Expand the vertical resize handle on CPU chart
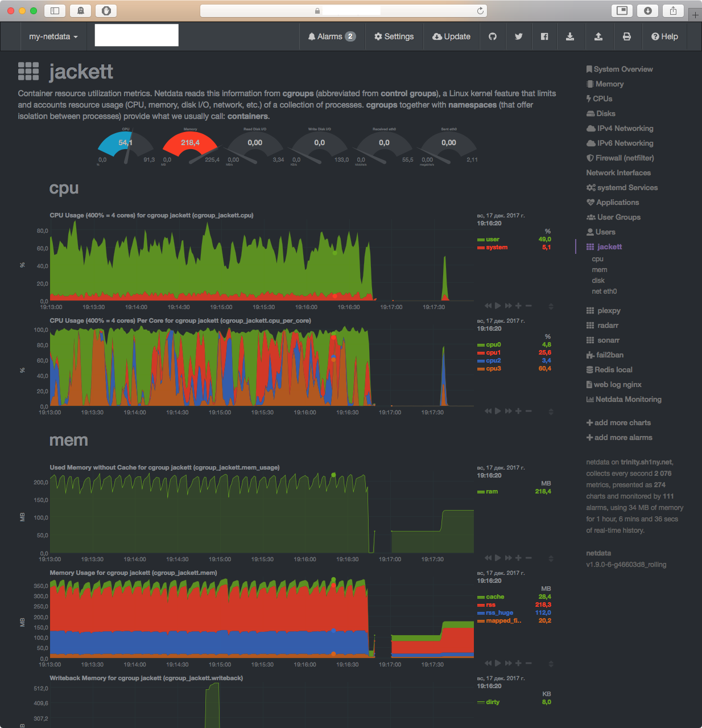This screenshot has height=728, width=702. point(550,306)
